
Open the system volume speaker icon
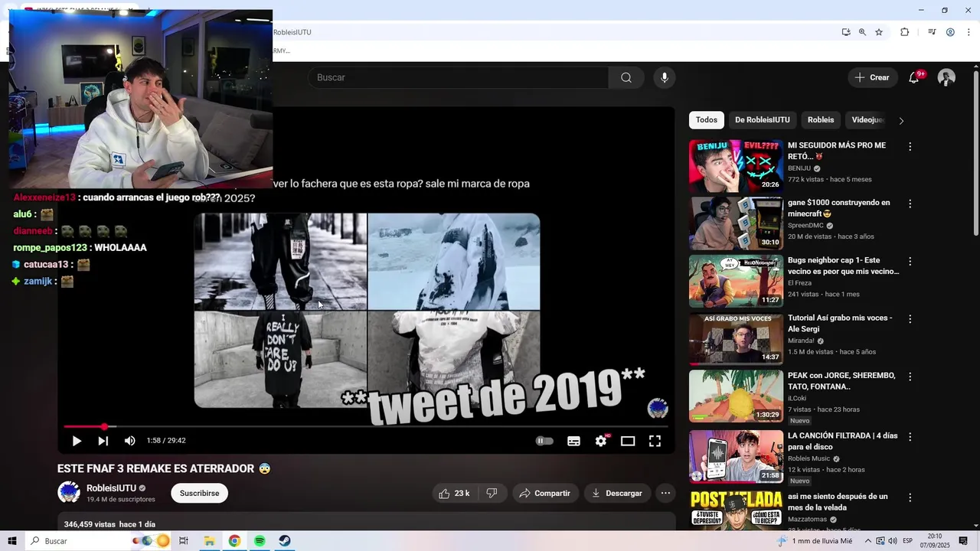coord(892,541)
